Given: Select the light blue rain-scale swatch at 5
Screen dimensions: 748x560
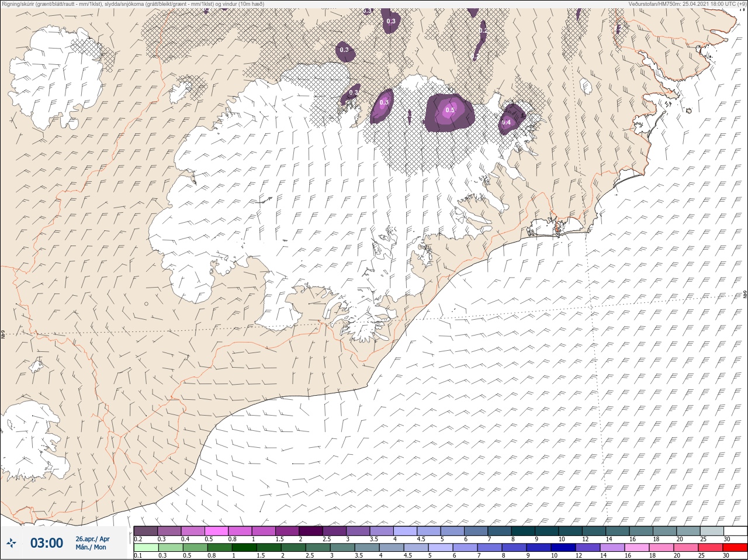Looking at the screenshot, I should (x=441, y=548).
